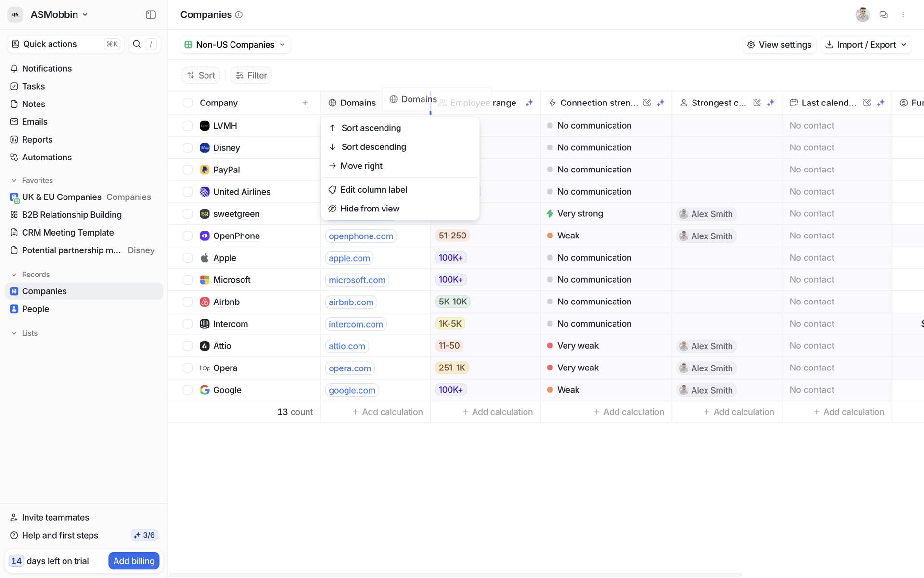Screen dimensions: 924x578
Task: Check the Google row checkbox
Action: (x=188, y=390)
